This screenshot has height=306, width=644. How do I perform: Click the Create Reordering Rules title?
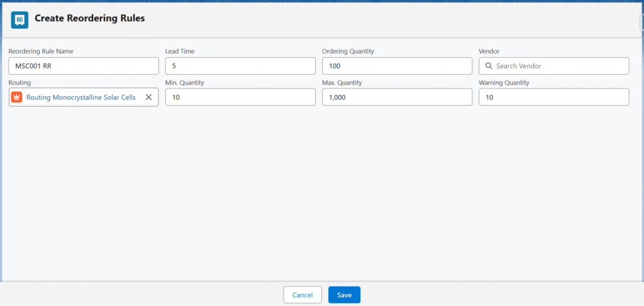89,19
